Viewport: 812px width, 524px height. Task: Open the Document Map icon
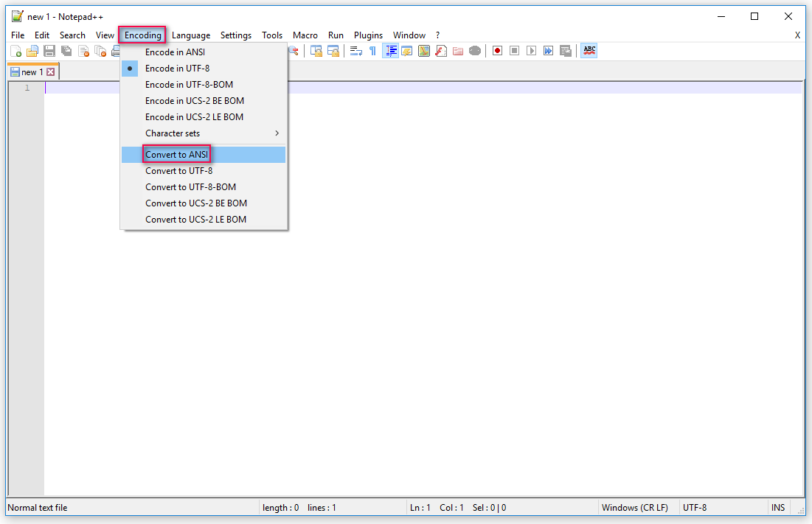pyautogui.click(x=424, y=51)
